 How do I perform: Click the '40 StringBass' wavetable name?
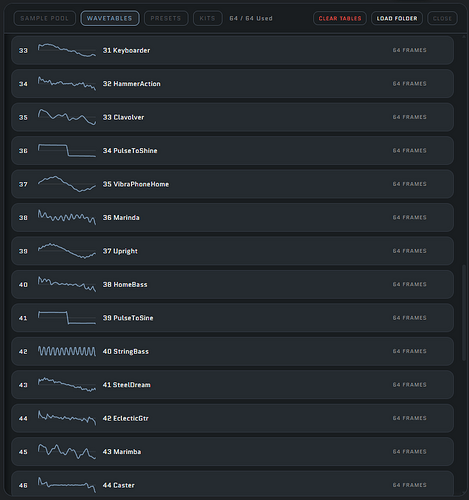coord(126,351)
